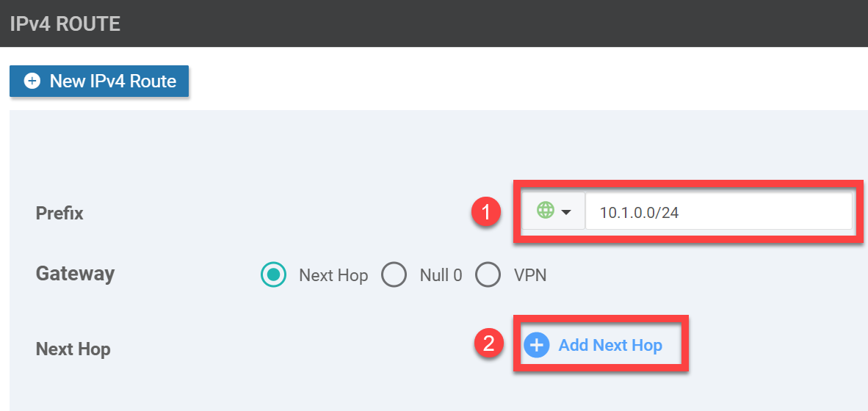The image size is (868, 411).
Task: Click the plus icon inside New IPv4 Route
Action: [x=32, y=81]
